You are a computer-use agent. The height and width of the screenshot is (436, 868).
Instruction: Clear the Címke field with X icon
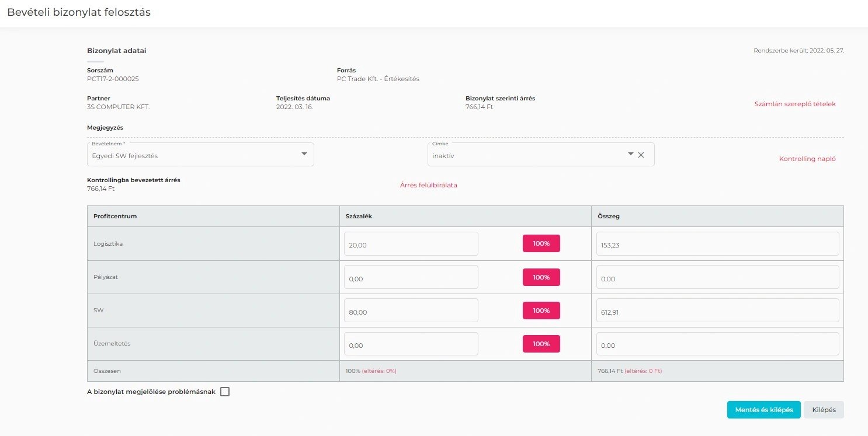pos(641,155)
